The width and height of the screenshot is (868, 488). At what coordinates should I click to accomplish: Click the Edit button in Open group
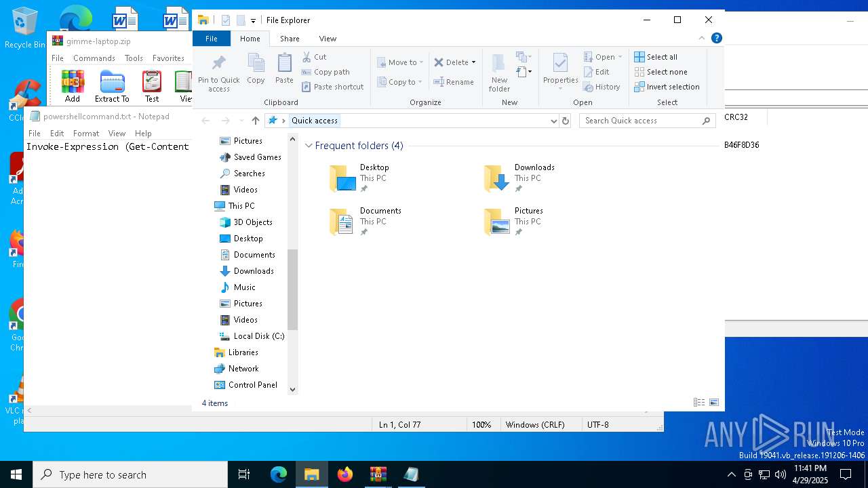click(x=597, y=72)
